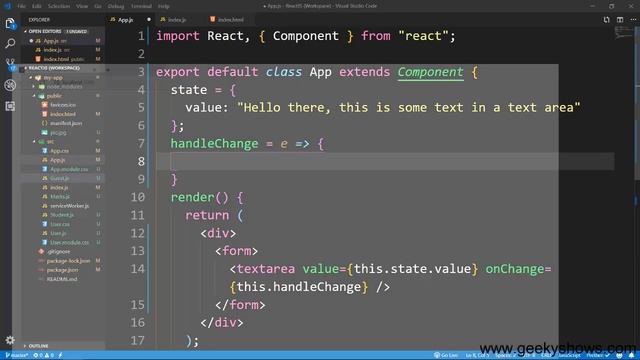This screenshot has width=640, height=360.
Task: Open the Selection menu
Action: 59,6
